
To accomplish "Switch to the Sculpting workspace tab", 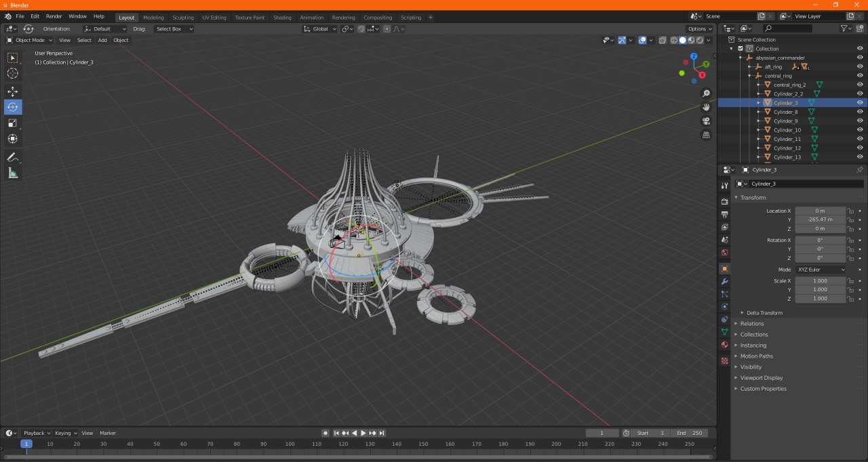I will (182, 18).
